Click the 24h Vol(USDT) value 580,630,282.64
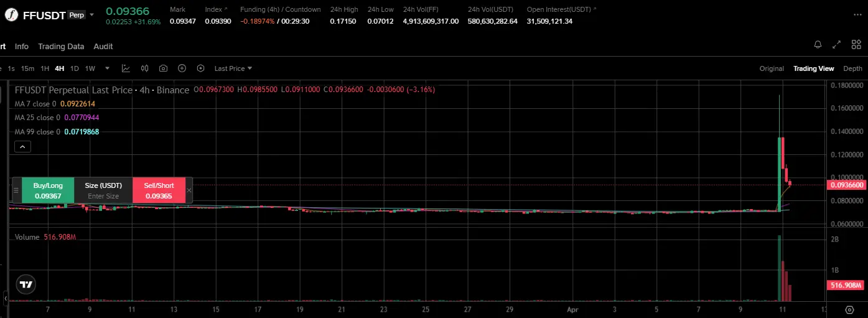 [x=493, y=21]
